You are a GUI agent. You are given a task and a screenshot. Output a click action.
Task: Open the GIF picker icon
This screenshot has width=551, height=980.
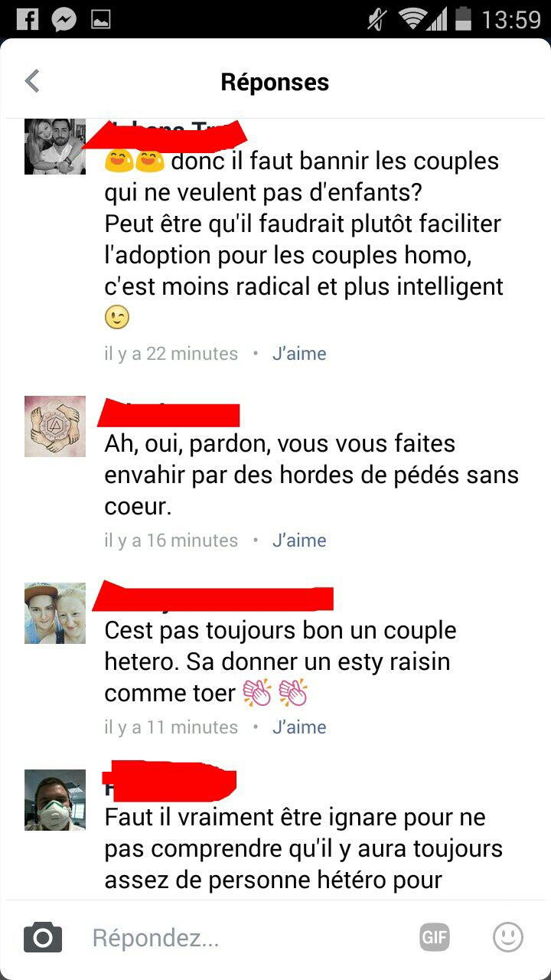(435, 937)
